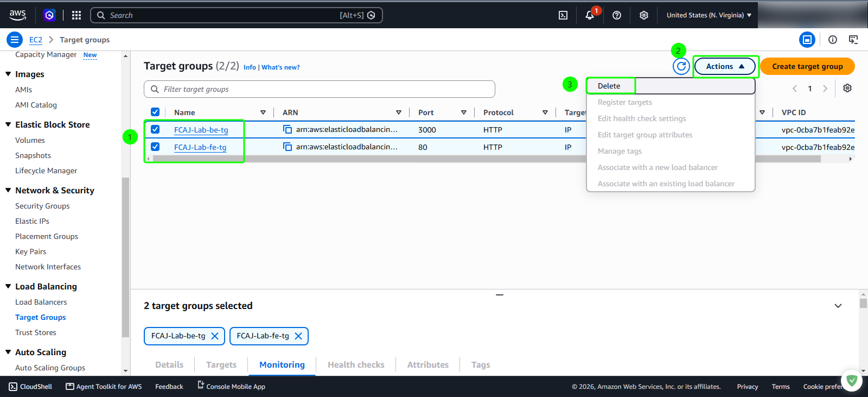
Task: Go to the previous page arrow
Action: [x=795, y=89]
